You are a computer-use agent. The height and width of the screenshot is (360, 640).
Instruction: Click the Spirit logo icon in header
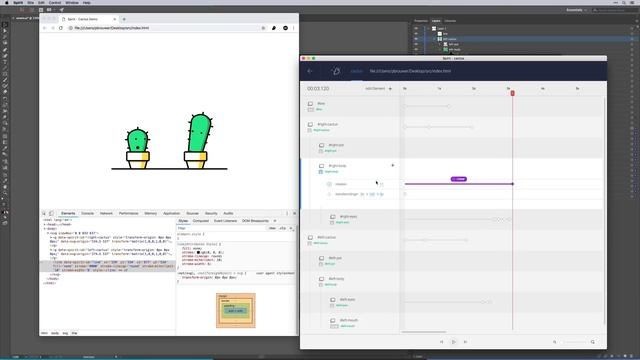[x=336, y=71]
